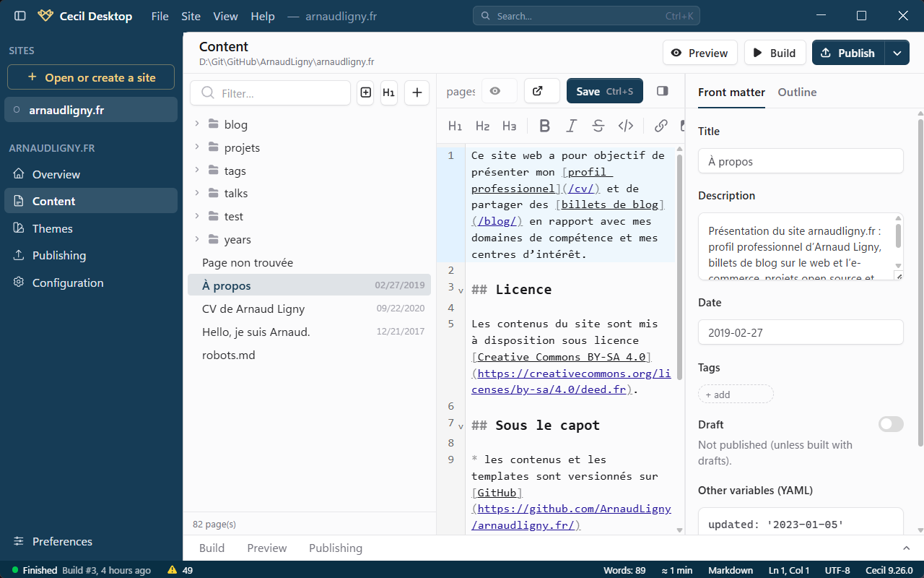
Task: Add a tag with the + add chip
Action: [736, 394]
